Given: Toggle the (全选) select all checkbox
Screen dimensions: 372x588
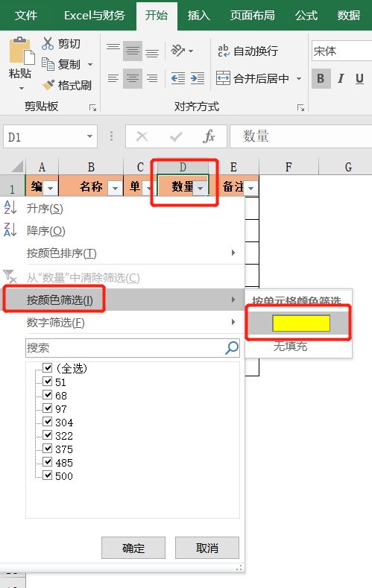Looking at the screenshot, I should coord(47,367).
